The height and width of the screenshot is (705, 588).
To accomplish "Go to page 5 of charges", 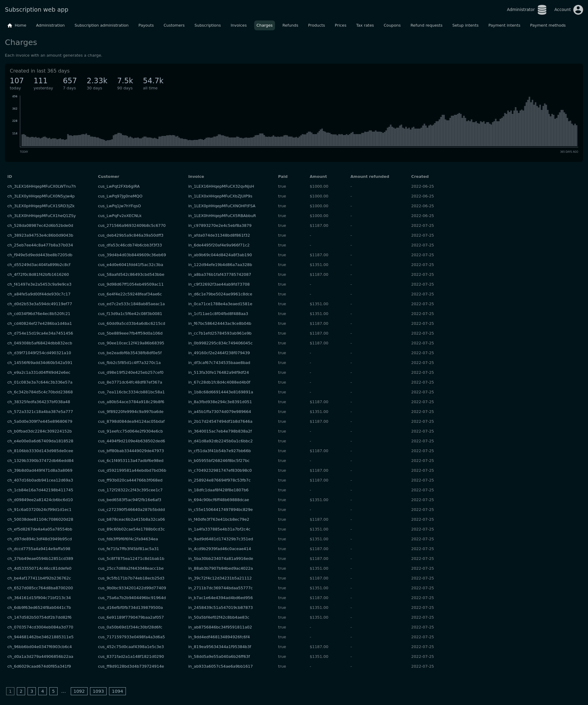I will (53, 691).
